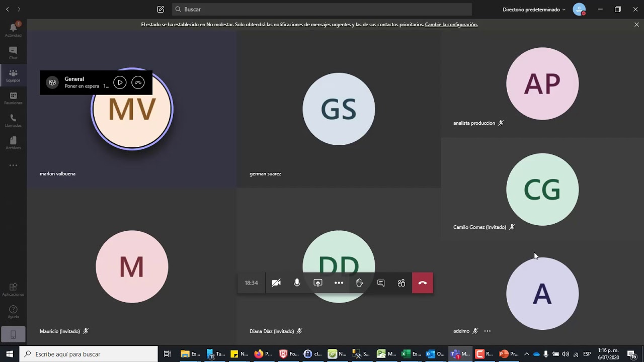The width and height of the screenshot is (644, 362).
Task: Click the name label Diana Díaz (Invitado)
Action: (x=272, y=331)
